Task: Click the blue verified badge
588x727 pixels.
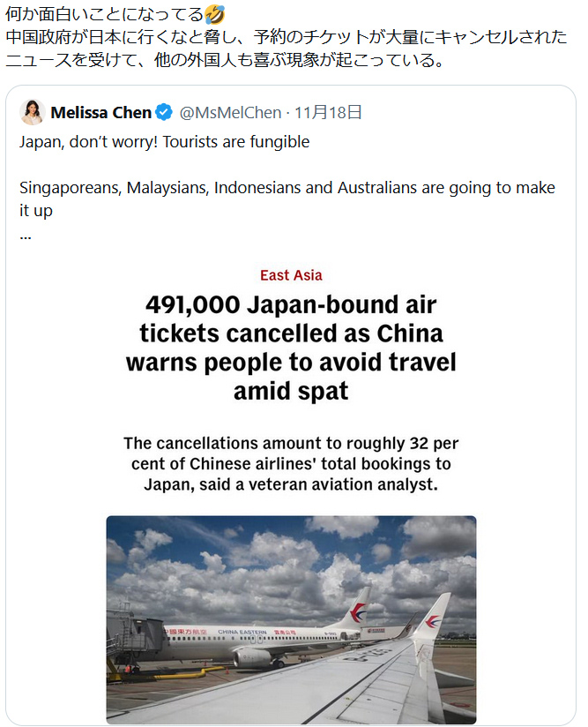Action: point(164,112)
